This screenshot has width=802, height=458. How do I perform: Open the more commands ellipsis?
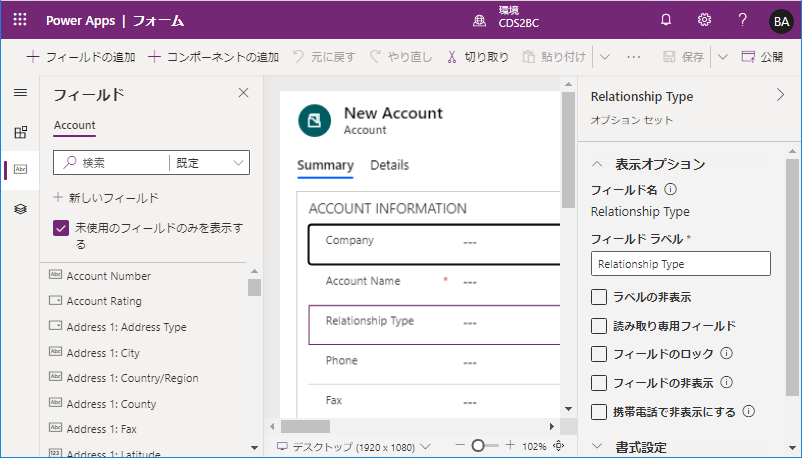[634, 57]
